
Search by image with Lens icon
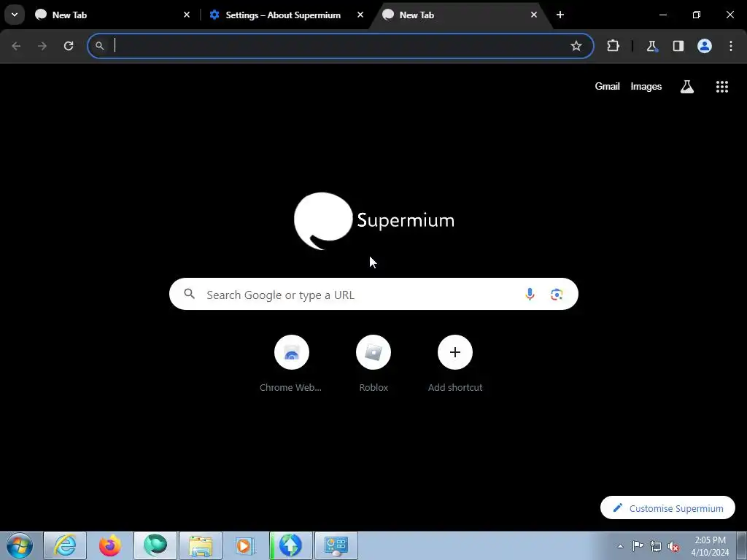pyautogui.click(x=557, y=295)
